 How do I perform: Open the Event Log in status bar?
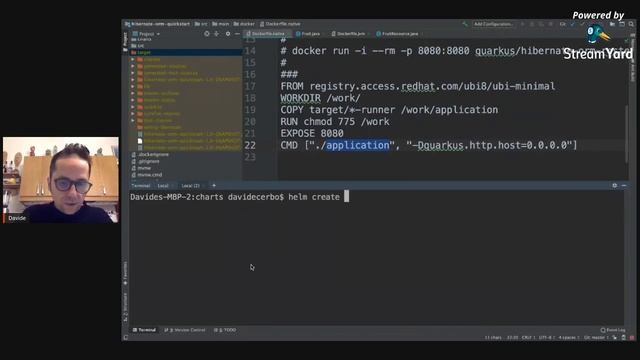613,330
